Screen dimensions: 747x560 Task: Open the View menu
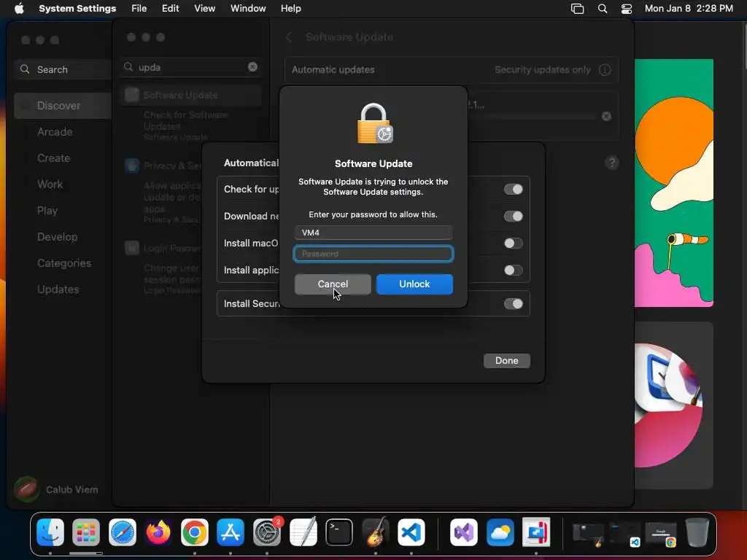point(204,9)
